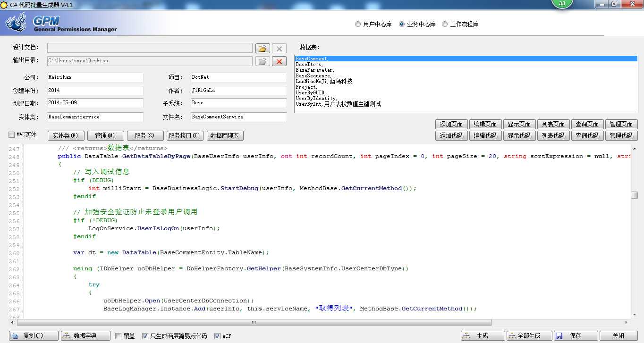Select BaseComment table in list

point(466,59)
